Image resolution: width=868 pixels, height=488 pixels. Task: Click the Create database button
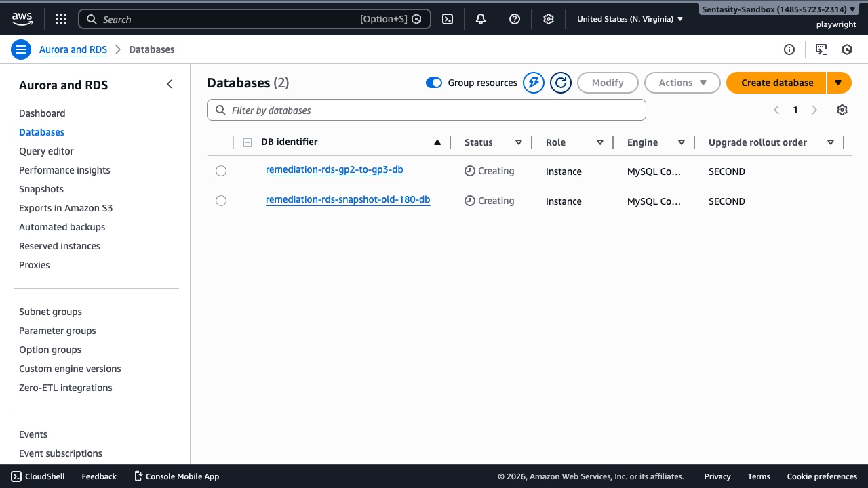(x=775, y=82)
